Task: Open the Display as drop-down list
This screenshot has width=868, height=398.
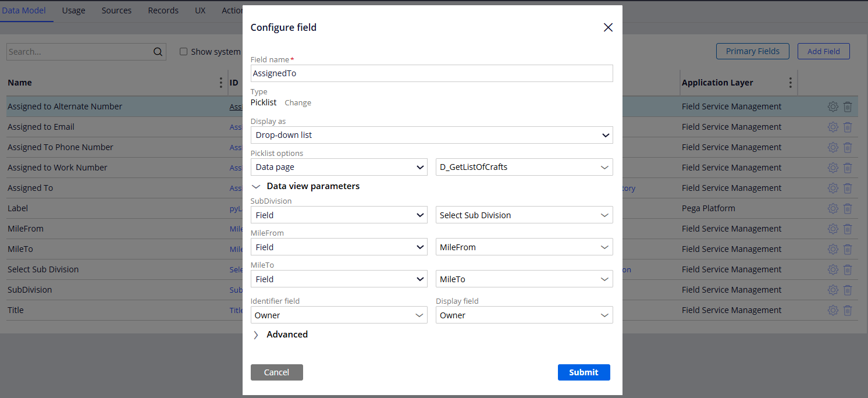Action: 431,135
